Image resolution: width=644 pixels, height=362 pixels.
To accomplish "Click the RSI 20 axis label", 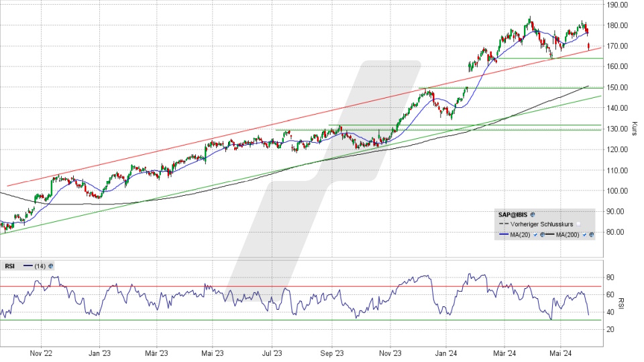I will [610, 329].
